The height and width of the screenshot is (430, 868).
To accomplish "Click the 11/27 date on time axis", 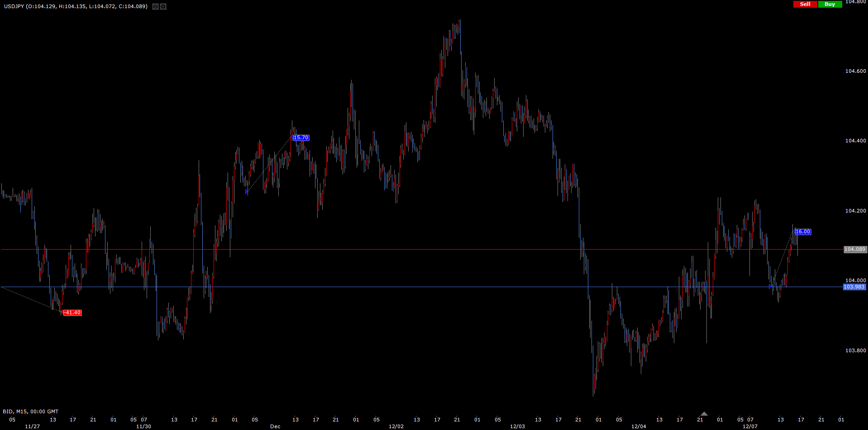I will coord(32,426).
